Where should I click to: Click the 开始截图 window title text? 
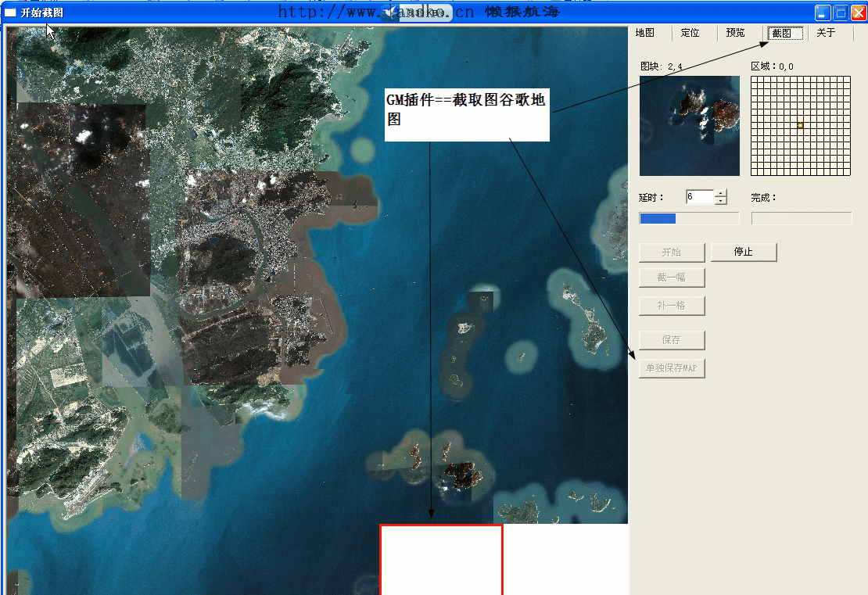[42, 13]
